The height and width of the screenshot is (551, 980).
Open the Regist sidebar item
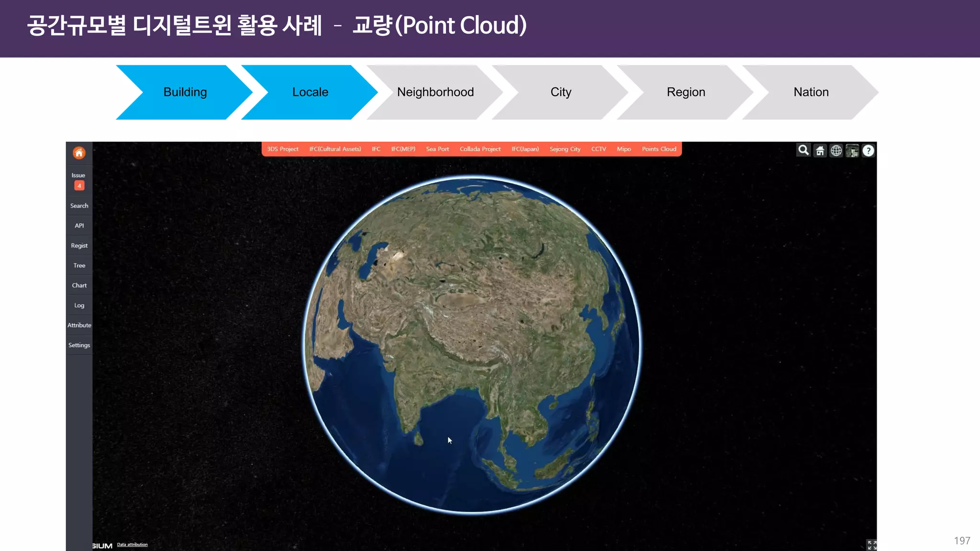coord(79,246)
